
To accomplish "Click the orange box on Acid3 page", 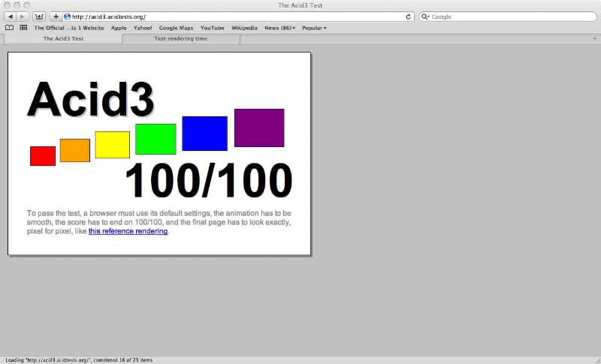I will pos(75,150).
